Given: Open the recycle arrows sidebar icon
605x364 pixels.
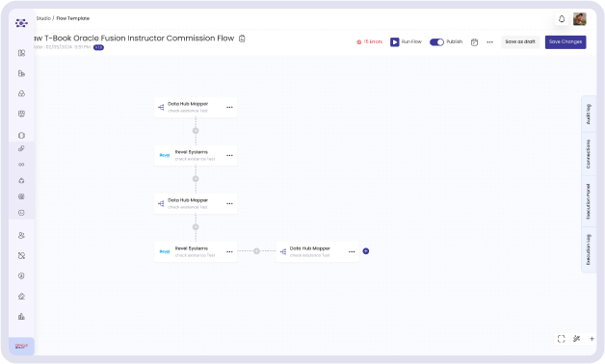Looking at the screenshot, I should coord(21,180).
